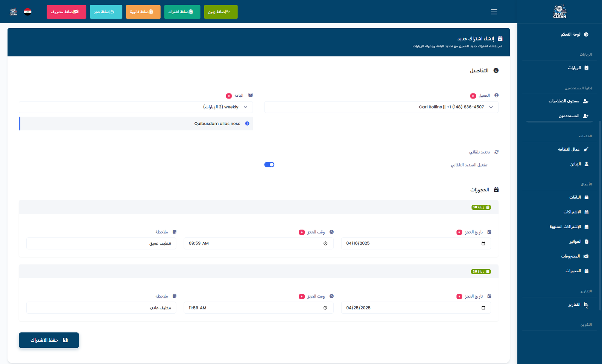Viewport: 602px width, 364px height.
Task: Disable the تفعيل التجديد التلقائي auto-renew toggle
Action: tap(269, 165)
